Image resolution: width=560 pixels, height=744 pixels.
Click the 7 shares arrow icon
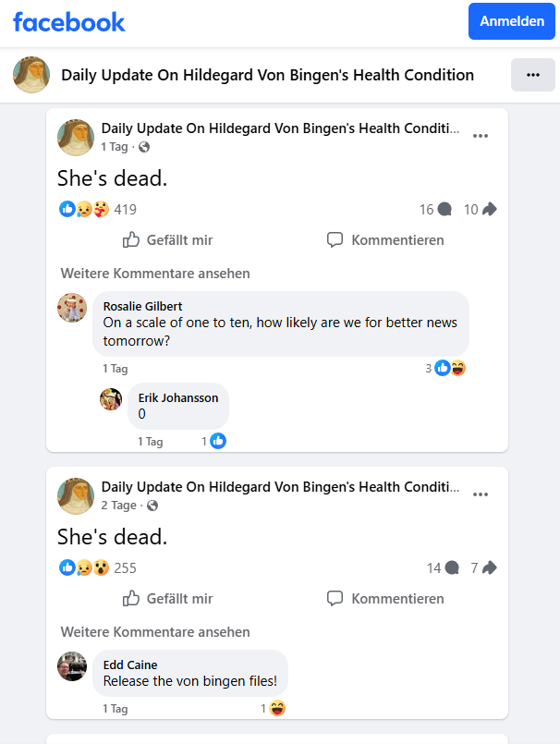pos(489,568)
